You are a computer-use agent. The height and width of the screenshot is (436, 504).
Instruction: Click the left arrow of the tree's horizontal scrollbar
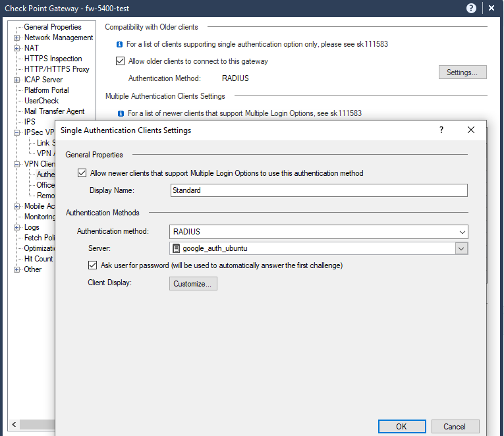[x=14, y=424]
